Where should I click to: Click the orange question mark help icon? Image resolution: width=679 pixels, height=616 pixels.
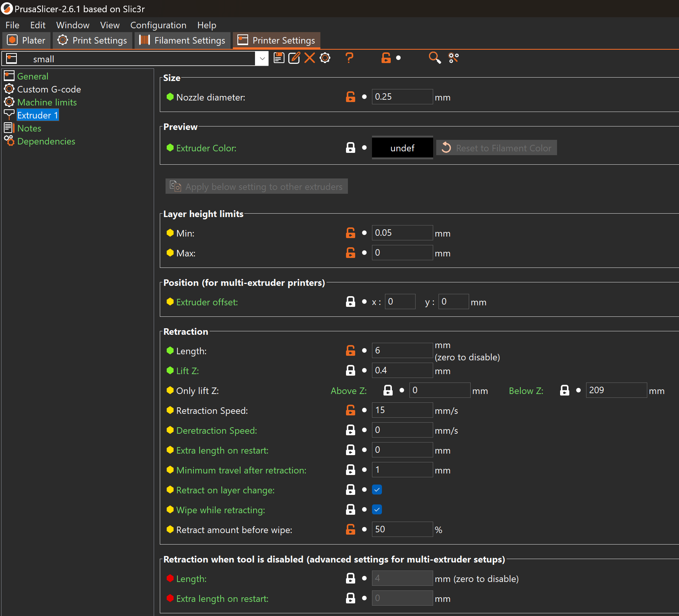tap(349, 58)
